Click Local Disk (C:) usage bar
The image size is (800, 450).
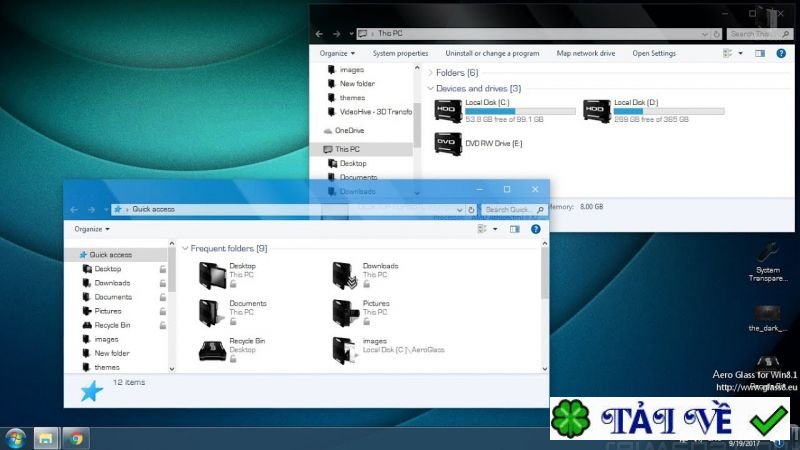pos(520,111)
